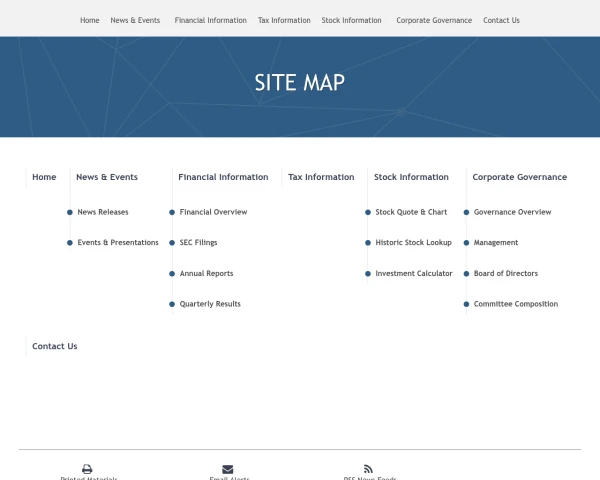
Task: Click the printer icon for Printed Materials
Action: tap(87, 468)
